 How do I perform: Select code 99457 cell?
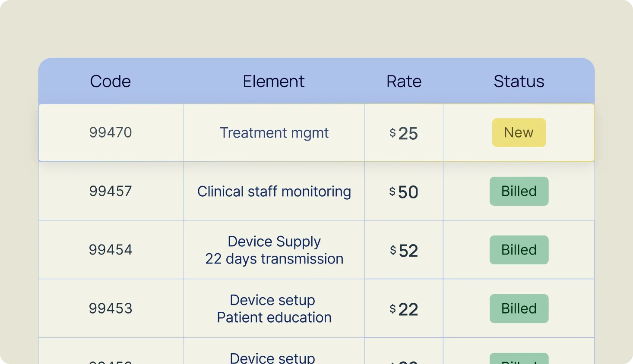[x=111, y=191]
